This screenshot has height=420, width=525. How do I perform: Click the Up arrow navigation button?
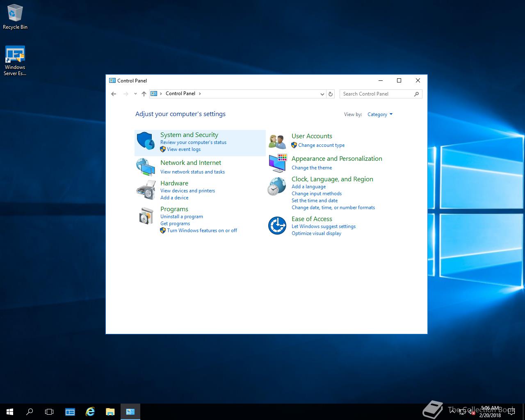[x=144, y=94]
